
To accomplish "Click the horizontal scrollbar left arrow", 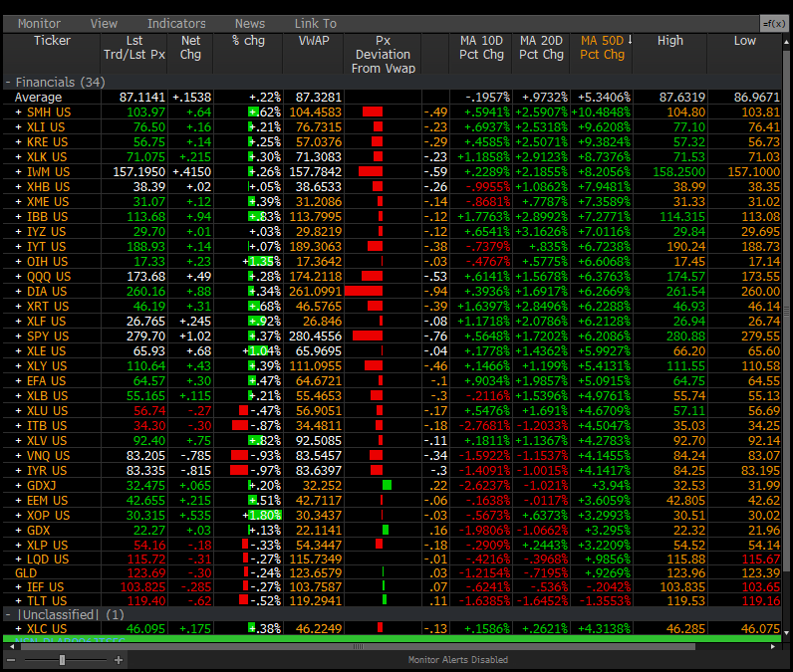I will 12,647.
